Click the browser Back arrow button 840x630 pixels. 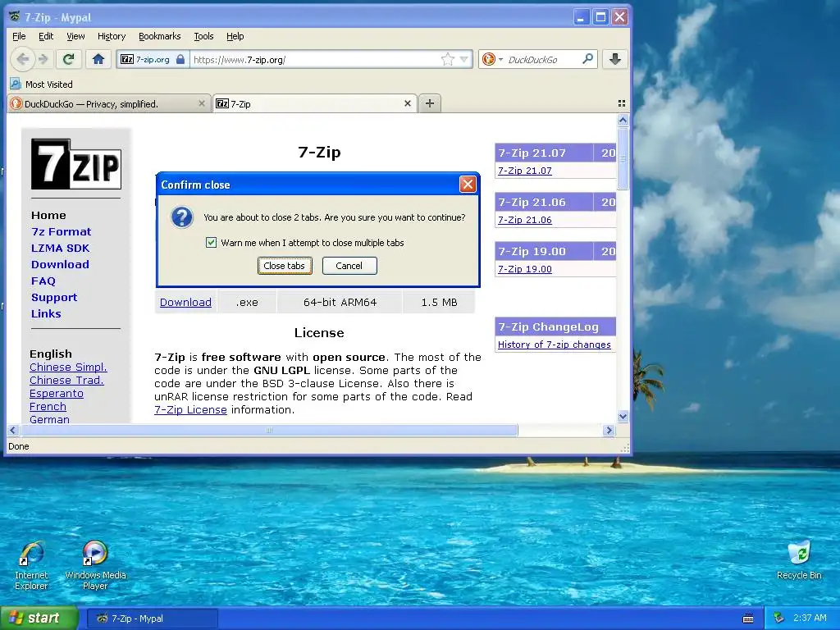(22, 59)
